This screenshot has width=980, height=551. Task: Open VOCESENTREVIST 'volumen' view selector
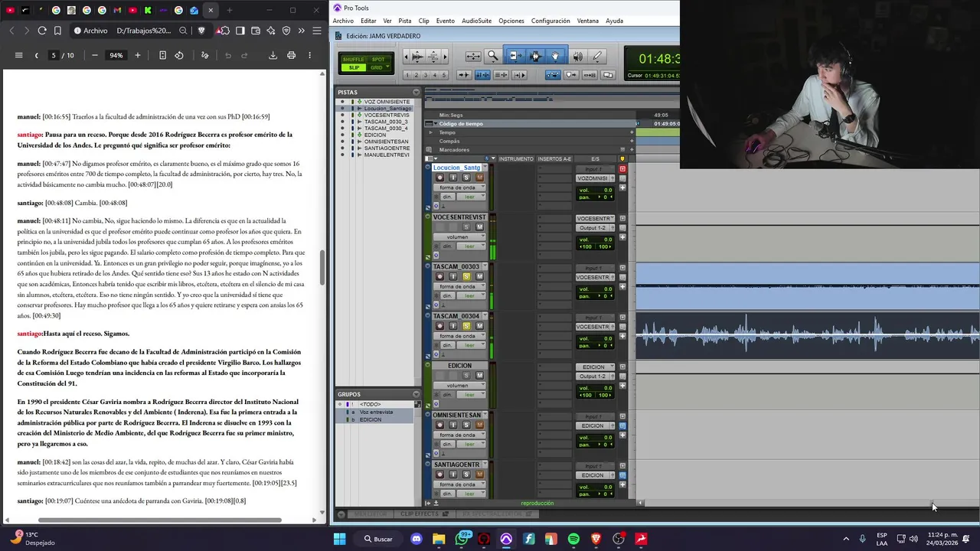click(459, 237)
